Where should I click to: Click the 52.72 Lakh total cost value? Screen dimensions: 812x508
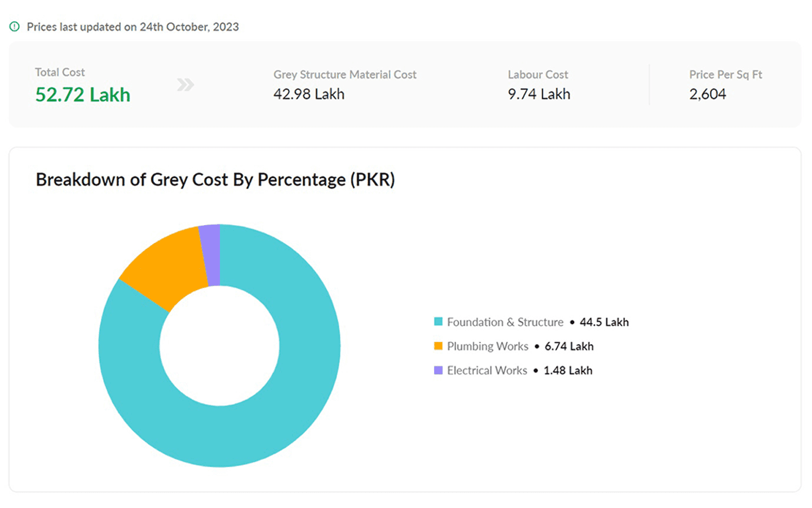click(x=83, y=95)
